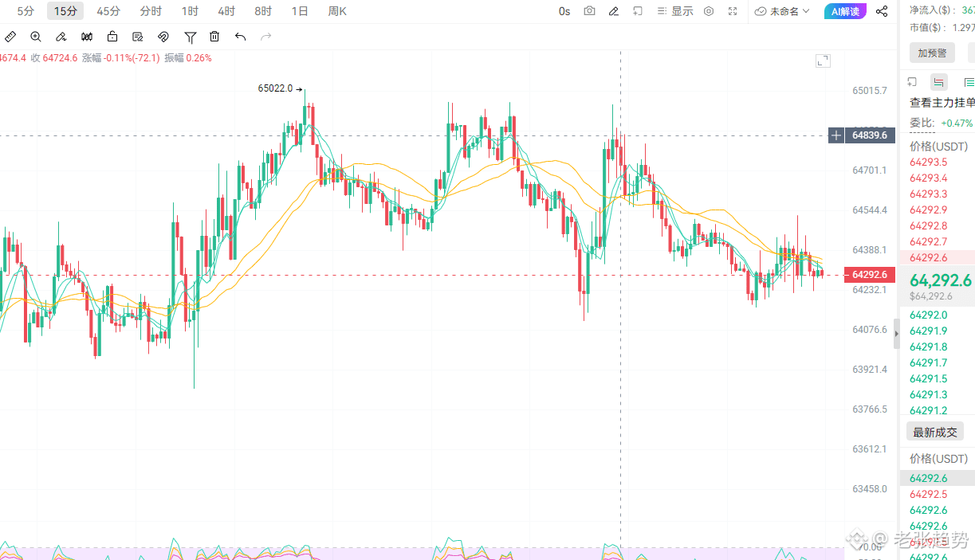
Task: Toggle the hide drawings eye-slash icon
Action: (163, 37)
